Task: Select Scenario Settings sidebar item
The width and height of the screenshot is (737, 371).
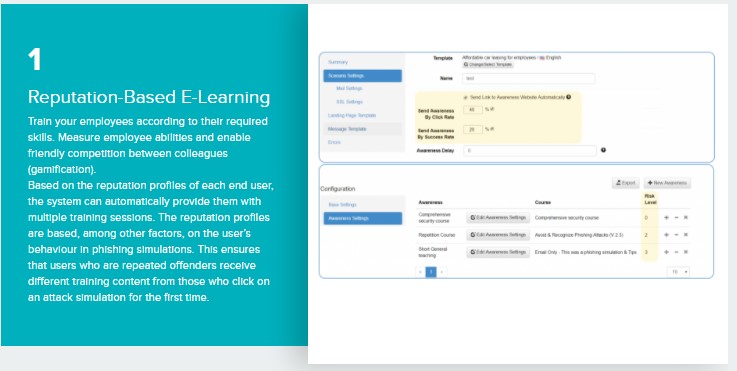Action: point(362,76)
